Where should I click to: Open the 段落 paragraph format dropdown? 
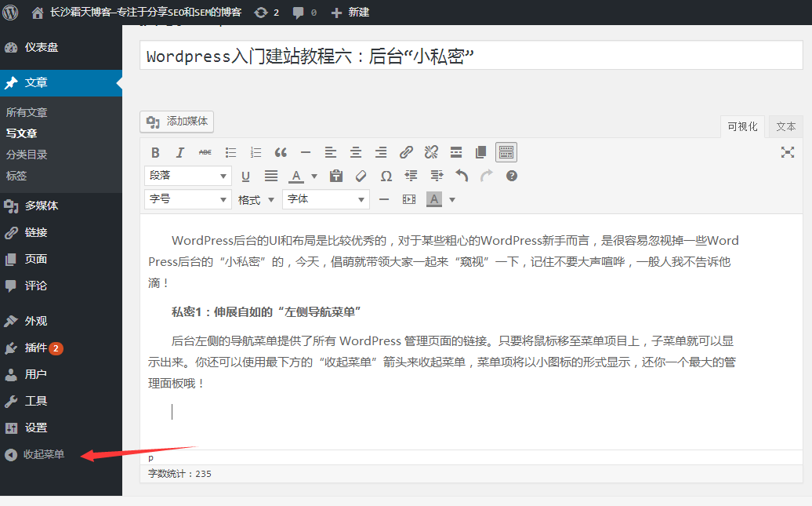tap(187, 176)
